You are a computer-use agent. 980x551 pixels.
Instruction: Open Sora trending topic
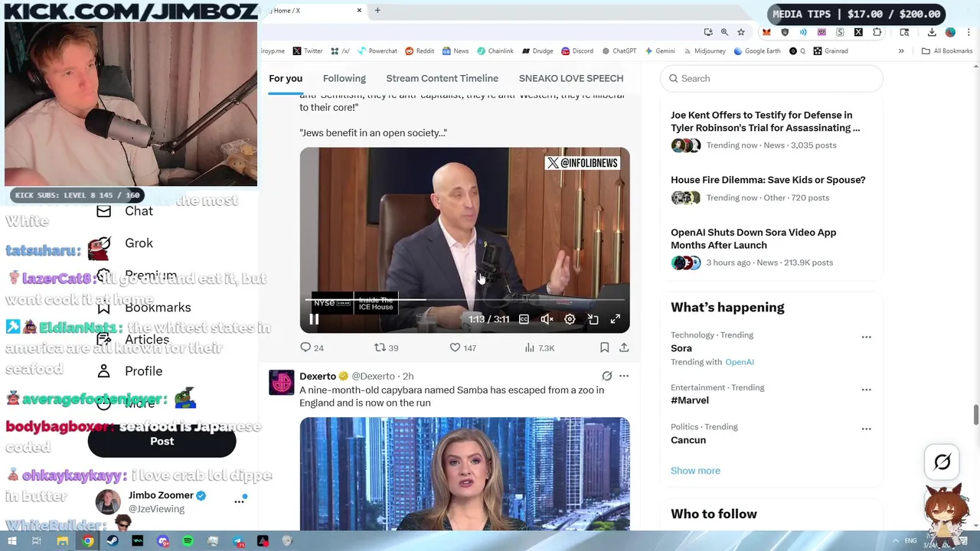point(681,348)
